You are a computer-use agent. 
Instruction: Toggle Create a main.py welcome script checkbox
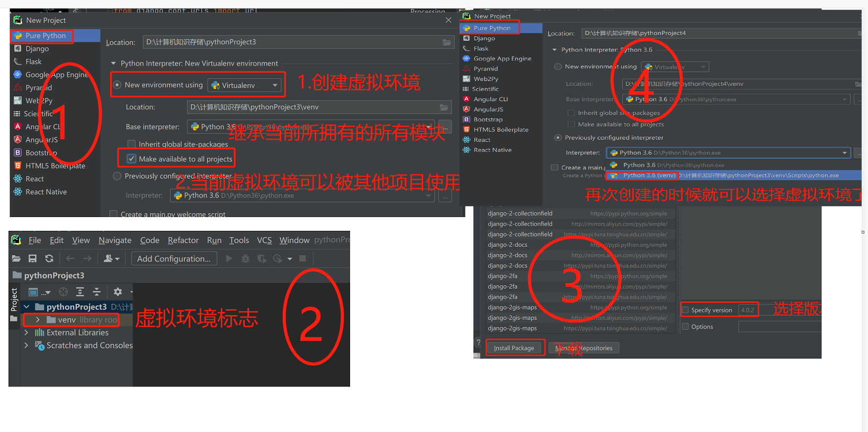pos(113,214)
